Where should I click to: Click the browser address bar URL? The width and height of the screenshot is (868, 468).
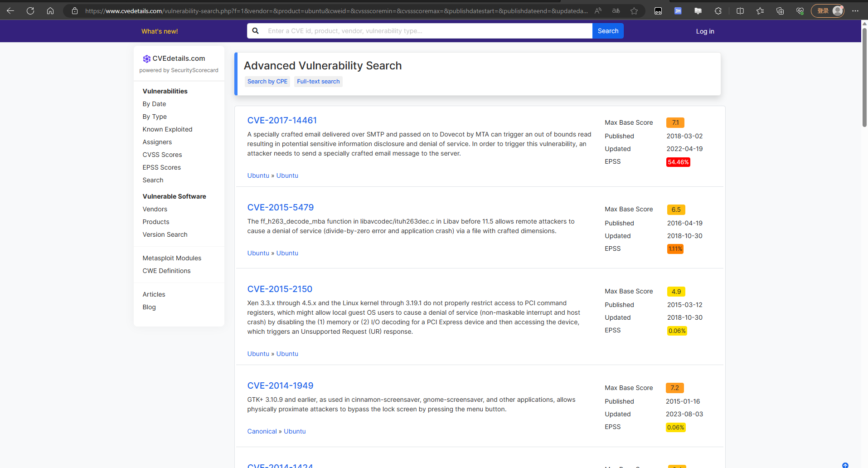pyautogui.click(x=336, y=11)
